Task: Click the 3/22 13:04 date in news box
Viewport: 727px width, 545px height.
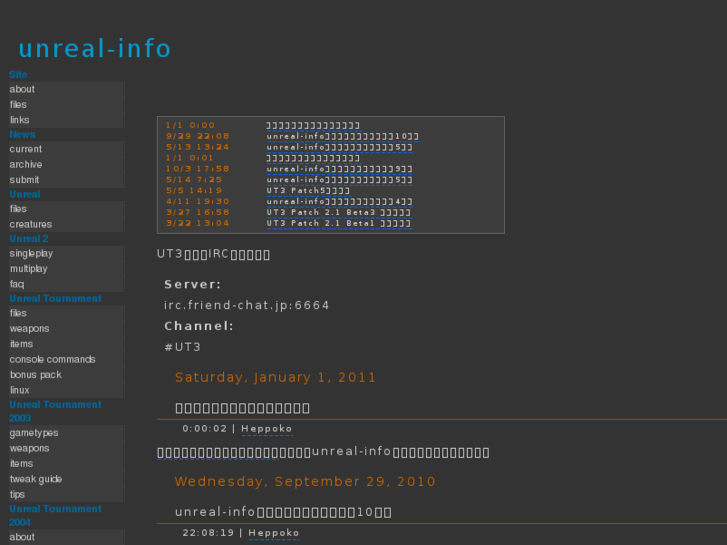Action: (198, 223)
